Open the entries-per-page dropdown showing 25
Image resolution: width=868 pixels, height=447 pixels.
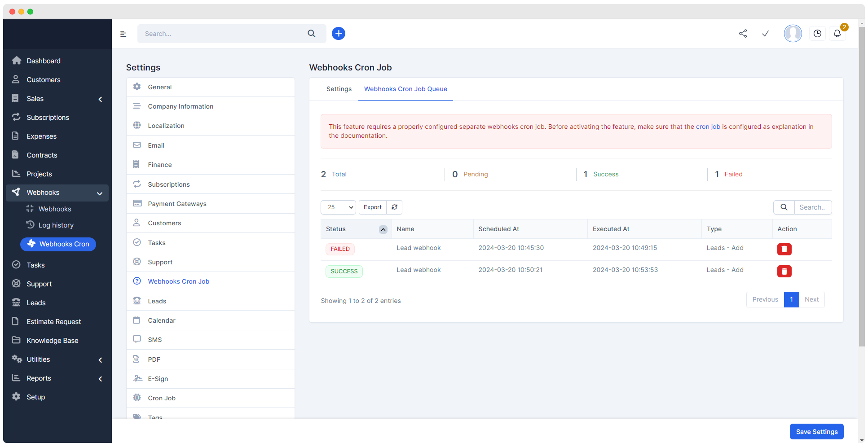click(338, 207)
